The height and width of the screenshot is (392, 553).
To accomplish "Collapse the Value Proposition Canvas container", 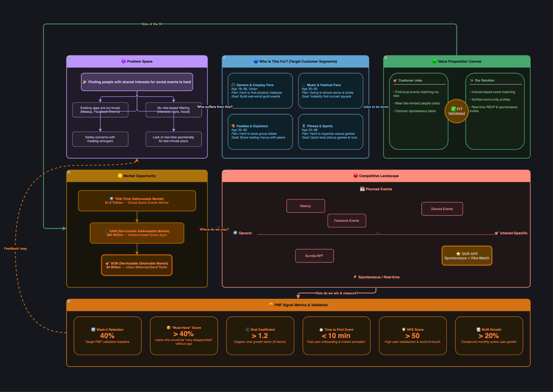I will [x=386, y=58].
